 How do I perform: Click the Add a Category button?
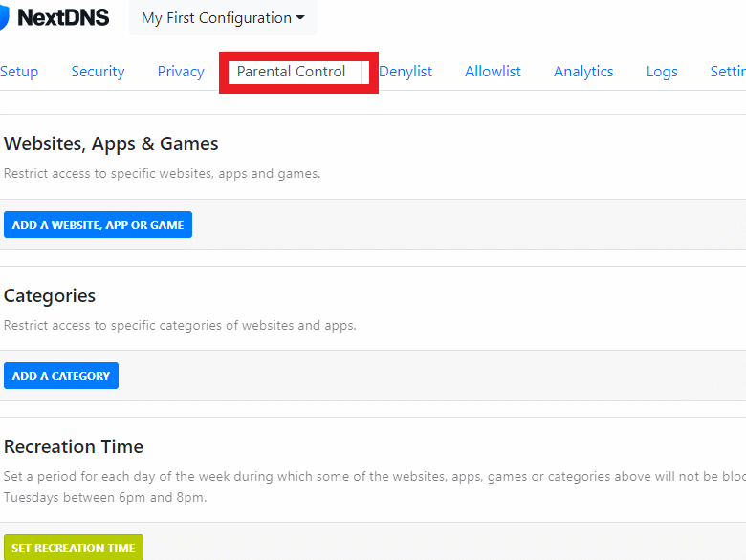pyautogui.click(x=61, y=376)
